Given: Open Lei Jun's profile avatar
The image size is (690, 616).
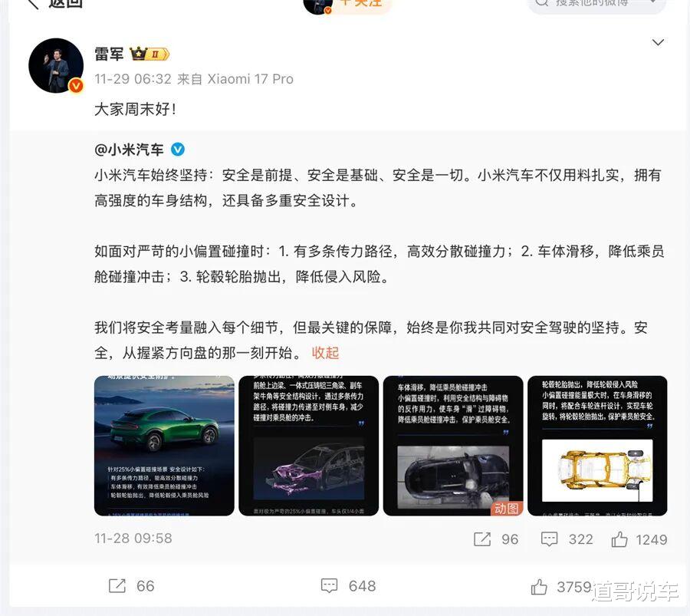Looking at the screenshot, I should [56, 66].
